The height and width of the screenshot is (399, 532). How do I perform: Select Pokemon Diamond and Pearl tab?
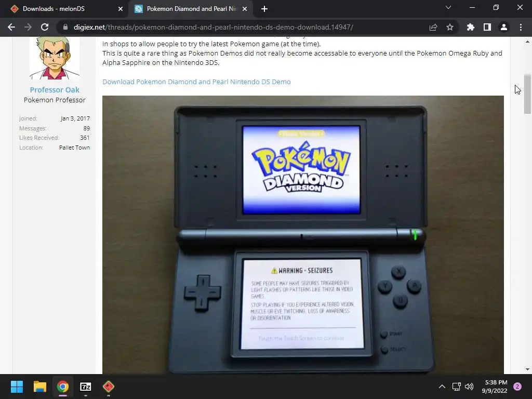click(190, 9)
